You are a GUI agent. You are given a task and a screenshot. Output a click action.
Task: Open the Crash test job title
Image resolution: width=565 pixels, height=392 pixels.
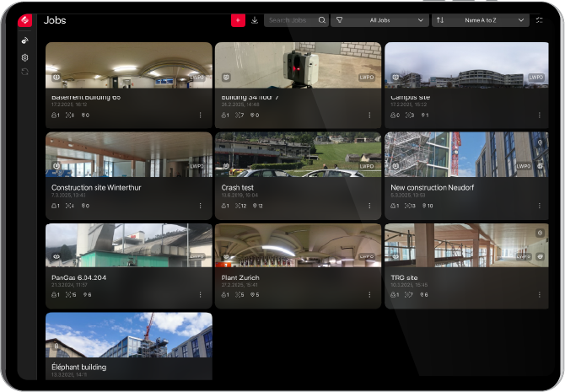(238, 187)
